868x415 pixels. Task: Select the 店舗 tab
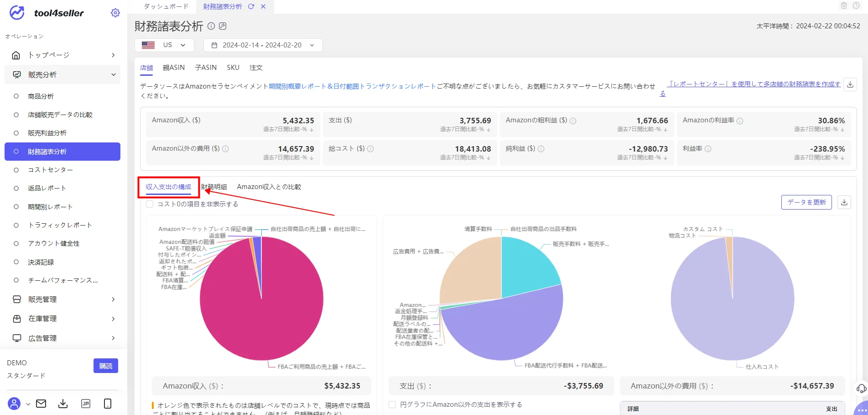click(146, 68)
